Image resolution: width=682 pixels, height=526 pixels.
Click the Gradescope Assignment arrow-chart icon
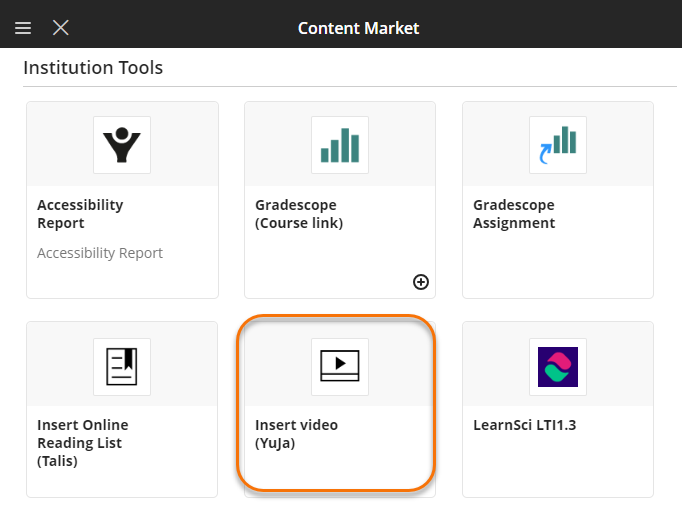coord(557,145)
